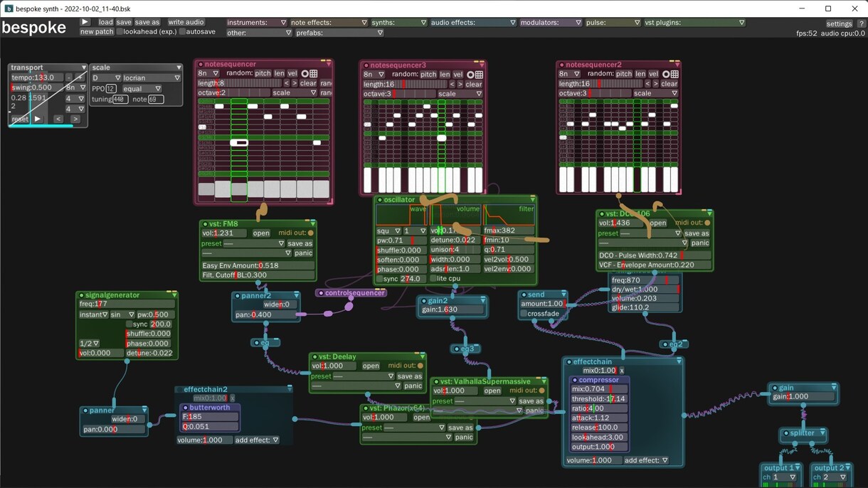Viewport: 868px width, 488px height.
Task: Toggle eq3 module enable dot
Action: tap(456, 349)
